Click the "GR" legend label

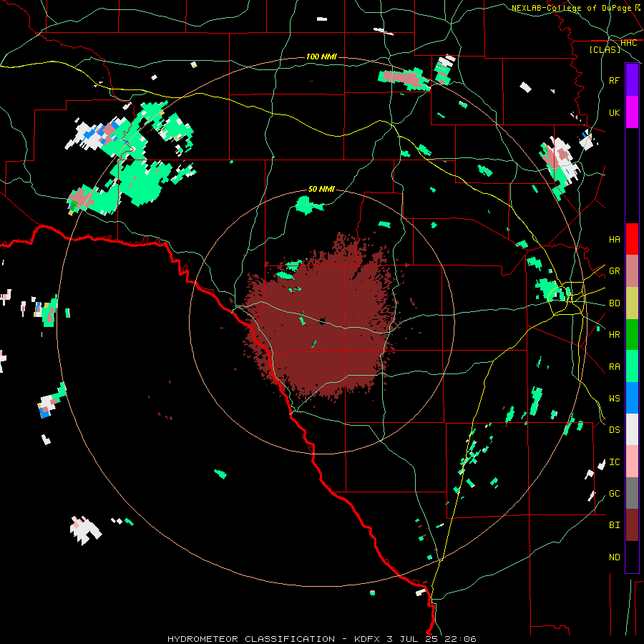point(614,271)
